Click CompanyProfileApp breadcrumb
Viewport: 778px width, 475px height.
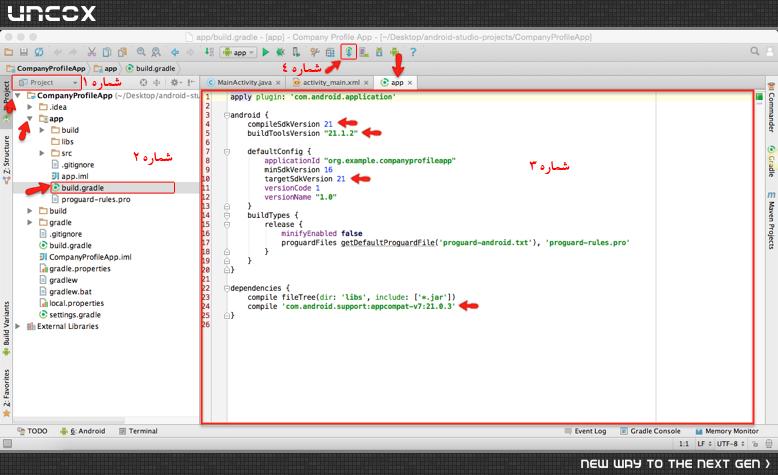(46, 68)
